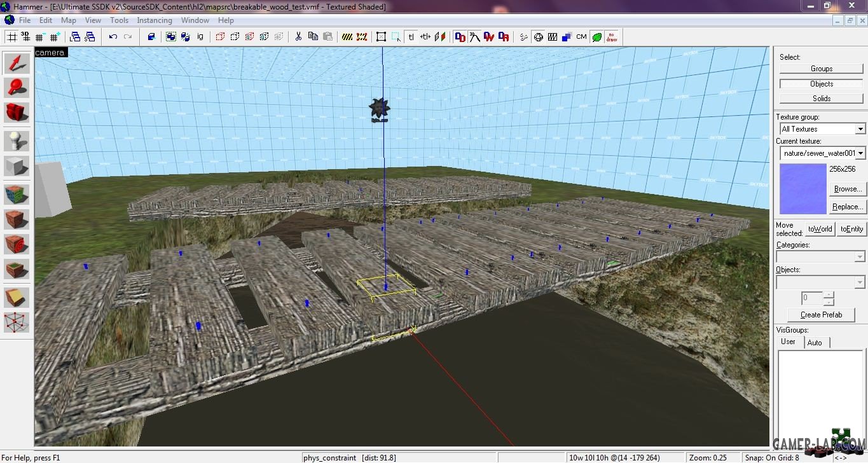This screenshot has height=463, width=868.
Task: Toggle the 3D grid display
Action: [x=27, y=37]
